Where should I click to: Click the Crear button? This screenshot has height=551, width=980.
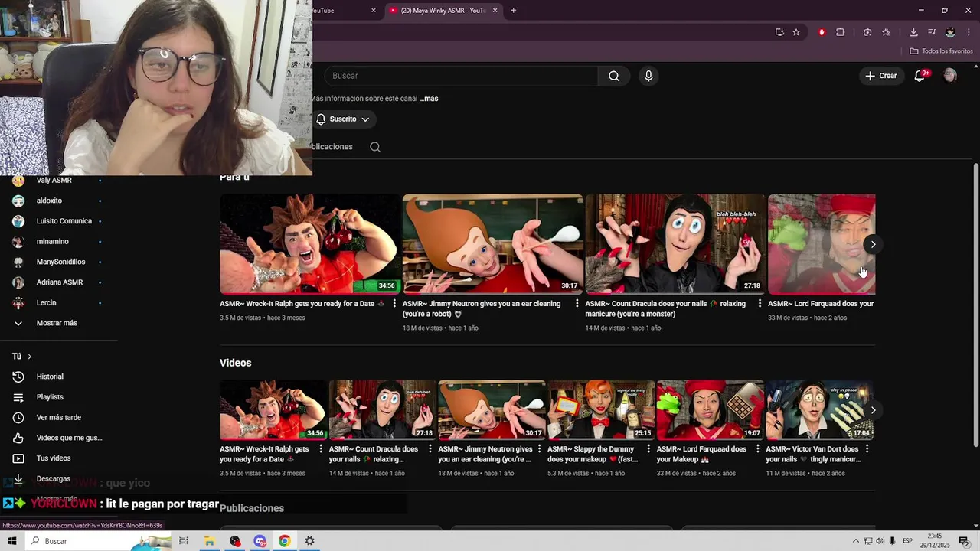pos(880,76)
